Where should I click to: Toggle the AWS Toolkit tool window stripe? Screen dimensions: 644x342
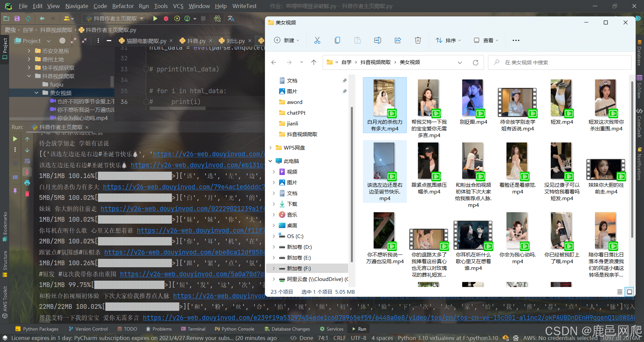(5, 302)
